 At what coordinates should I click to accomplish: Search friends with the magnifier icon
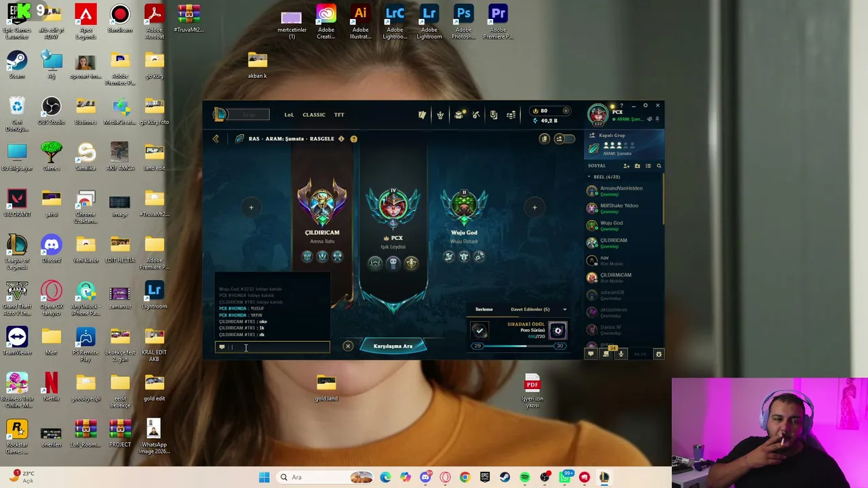click(x=658, y=166)
